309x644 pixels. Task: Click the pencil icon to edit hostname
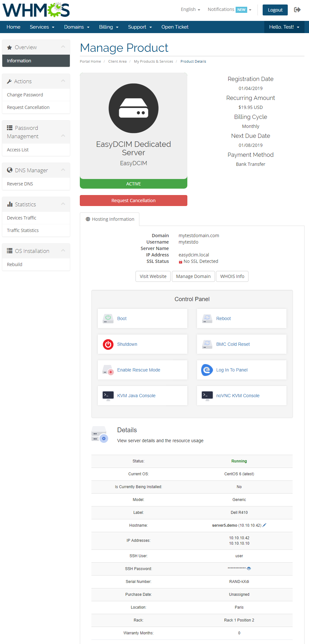pyautogui.click(x=265, y=525)
